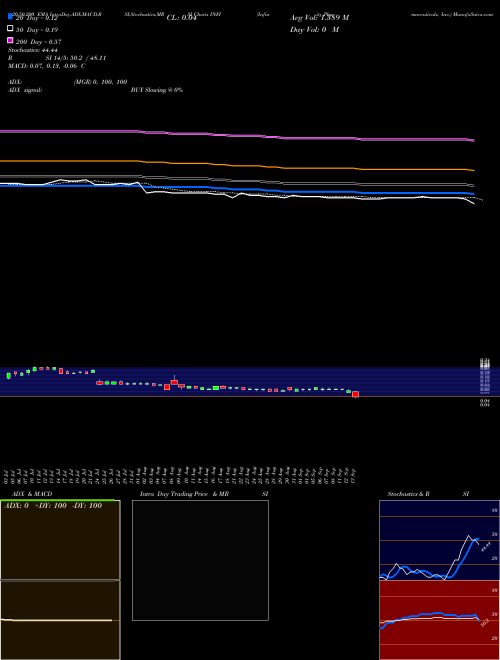Click the 'Stochastics & R SI' panel title
The height and width of the screenshot is (660, 500).
(x=428, y=494)
